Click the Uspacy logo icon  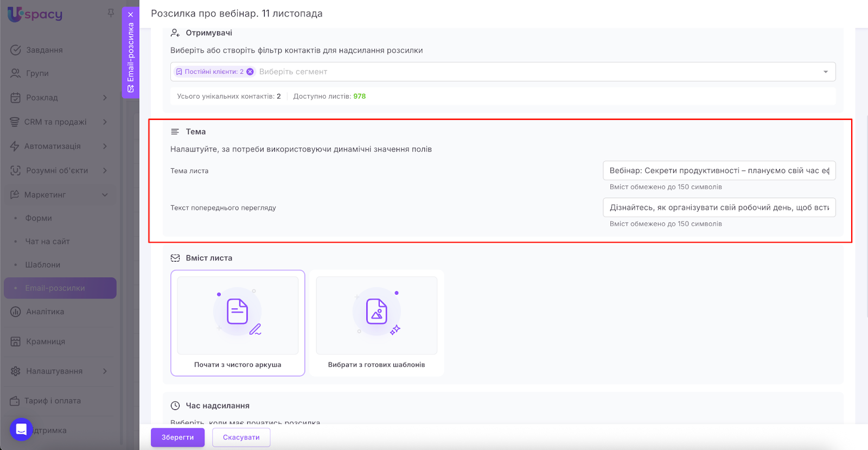tap(15, 14)
